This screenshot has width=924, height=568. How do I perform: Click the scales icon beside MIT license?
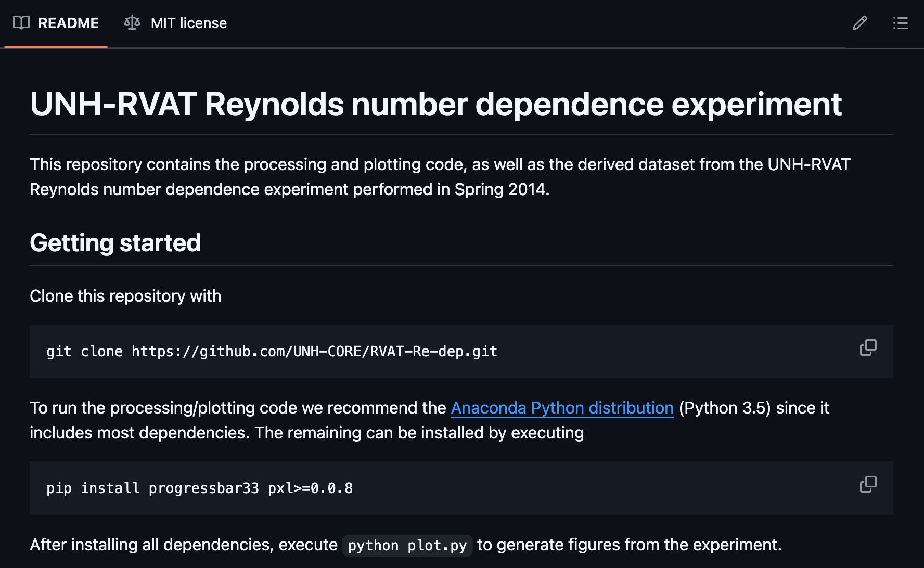tap(132, 23)
